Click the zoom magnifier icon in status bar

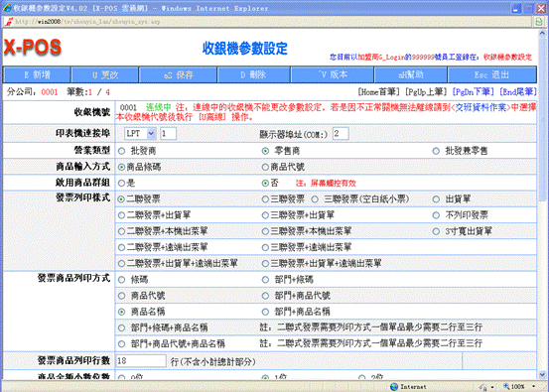click(506, 387)
